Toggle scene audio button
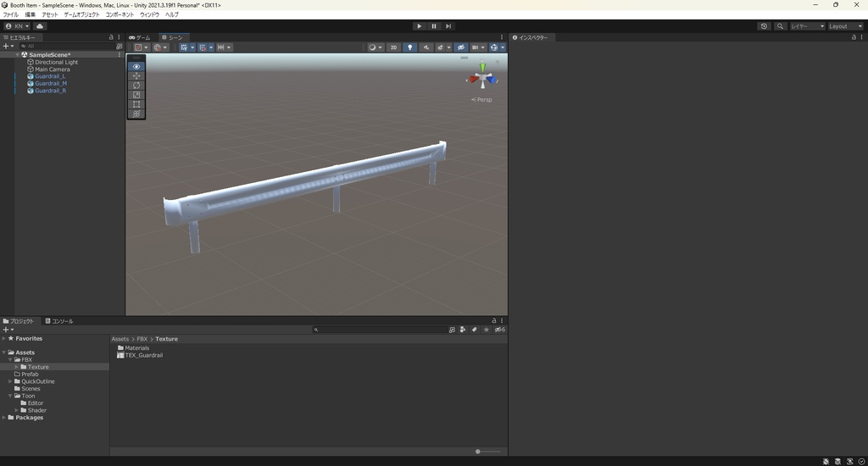This screenshot has height=466, width=868. pyautogui.click(x=426, y=47)
